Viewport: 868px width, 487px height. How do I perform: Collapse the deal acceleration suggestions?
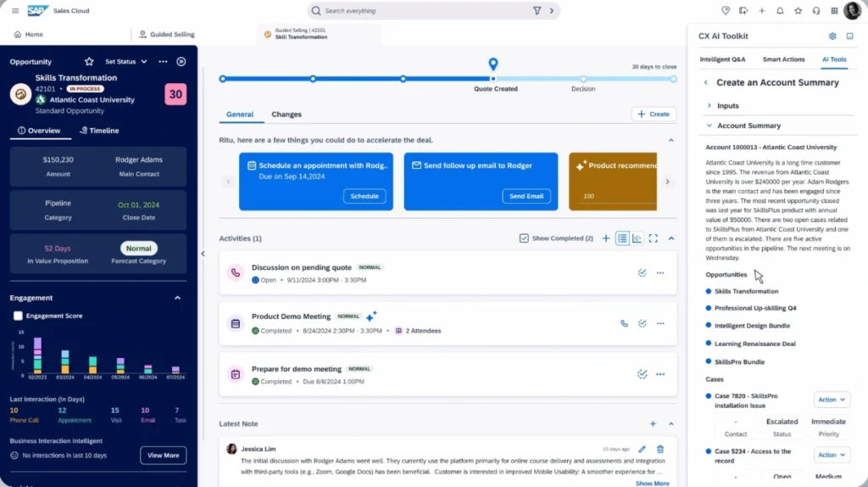(671, 140)
